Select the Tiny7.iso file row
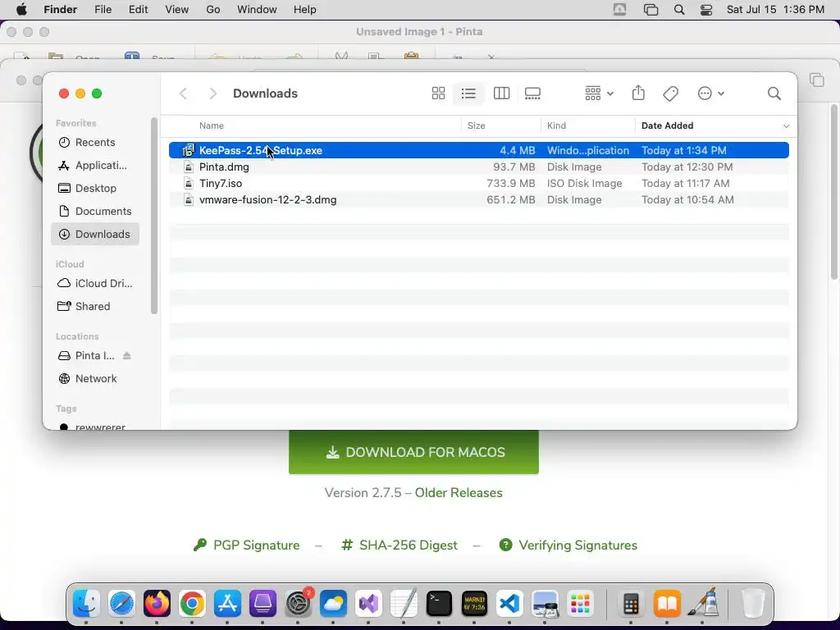 point(478,183)
